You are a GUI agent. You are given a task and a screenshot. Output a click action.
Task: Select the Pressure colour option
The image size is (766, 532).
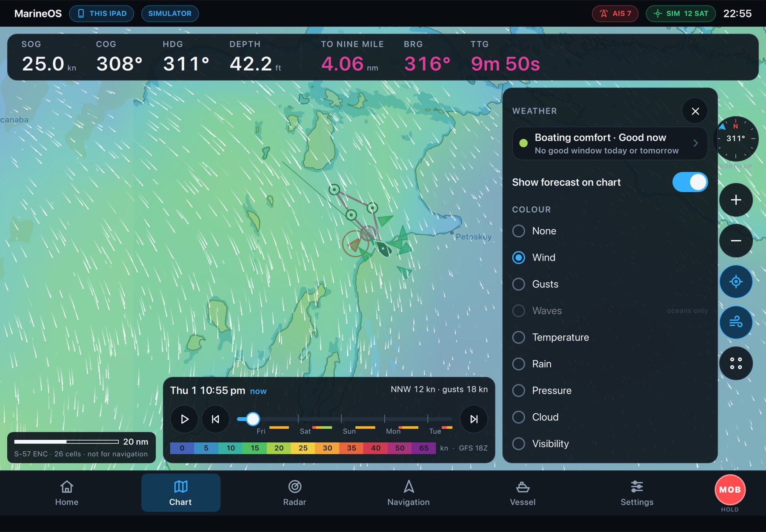[x=610, y=390]
